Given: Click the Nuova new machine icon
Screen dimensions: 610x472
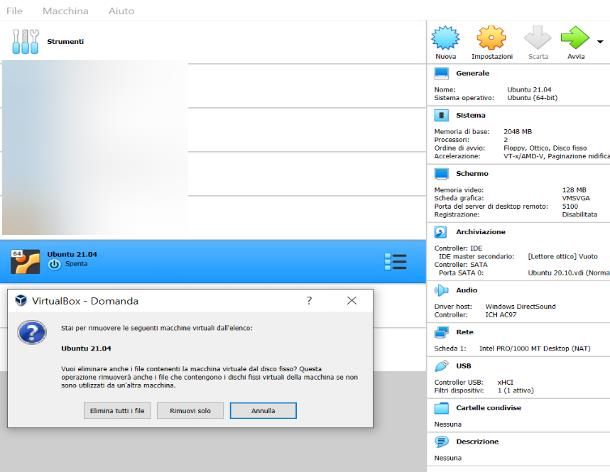Looking at the screenshot, I should tap(445, 38).
